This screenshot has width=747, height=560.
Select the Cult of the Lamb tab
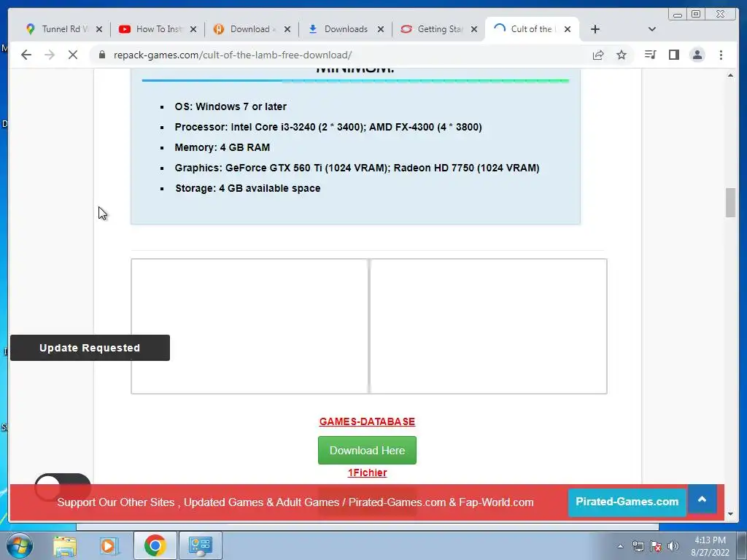click(x=532, y=29)
